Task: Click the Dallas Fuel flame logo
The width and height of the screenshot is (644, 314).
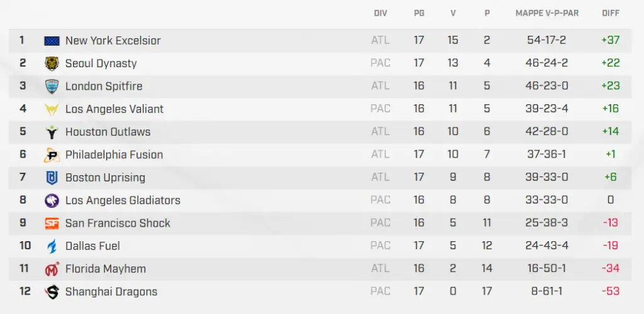Action: click(x=52, y=246)
